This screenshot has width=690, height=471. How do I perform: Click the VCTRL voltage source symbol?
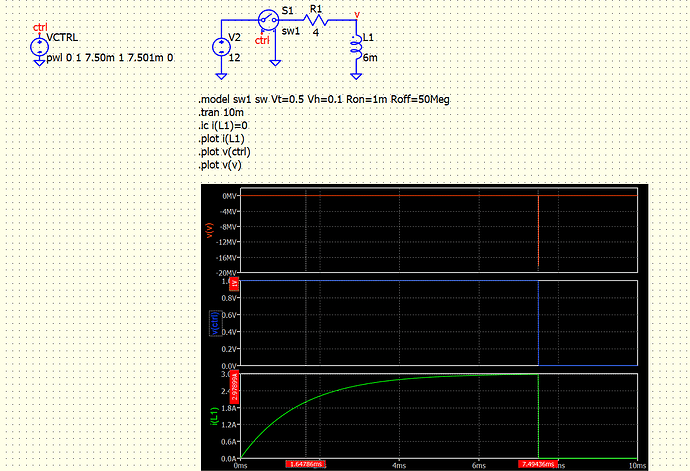point(39,46)
